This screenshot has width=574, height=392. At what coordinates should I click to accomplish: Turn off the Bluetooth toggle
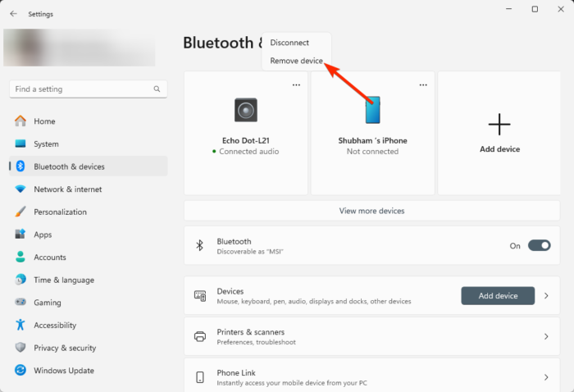point(539,245)
